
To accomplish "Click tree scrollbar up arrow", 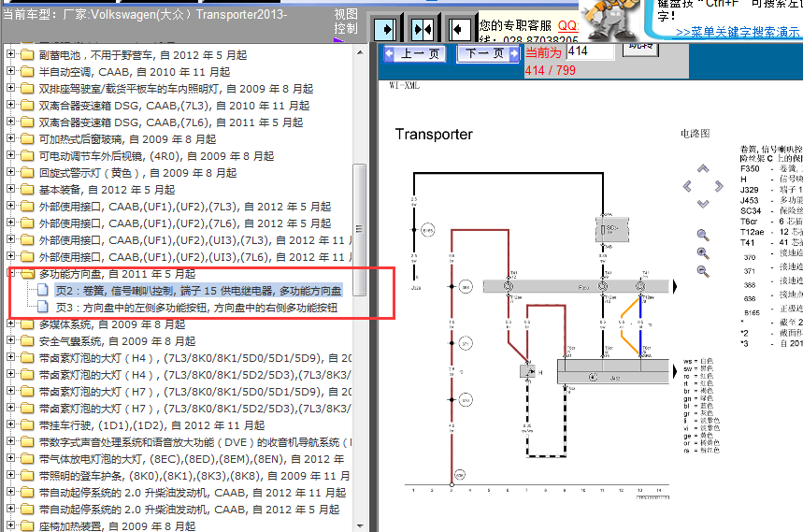I will 360,52.
